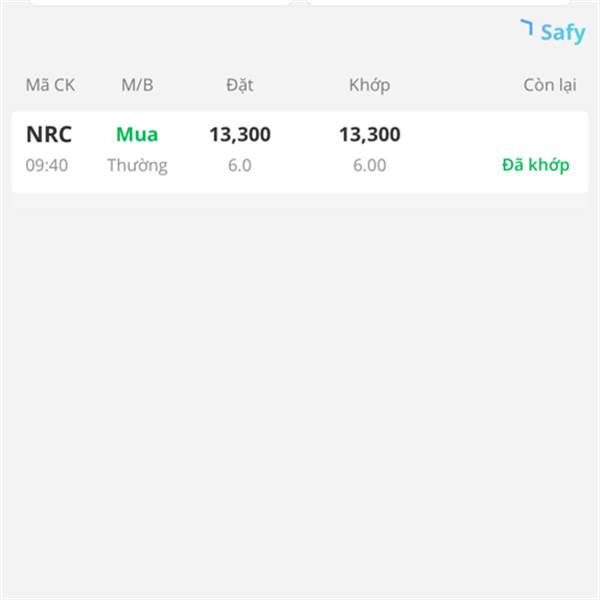Click the green Mua label

tap(137, 134)
